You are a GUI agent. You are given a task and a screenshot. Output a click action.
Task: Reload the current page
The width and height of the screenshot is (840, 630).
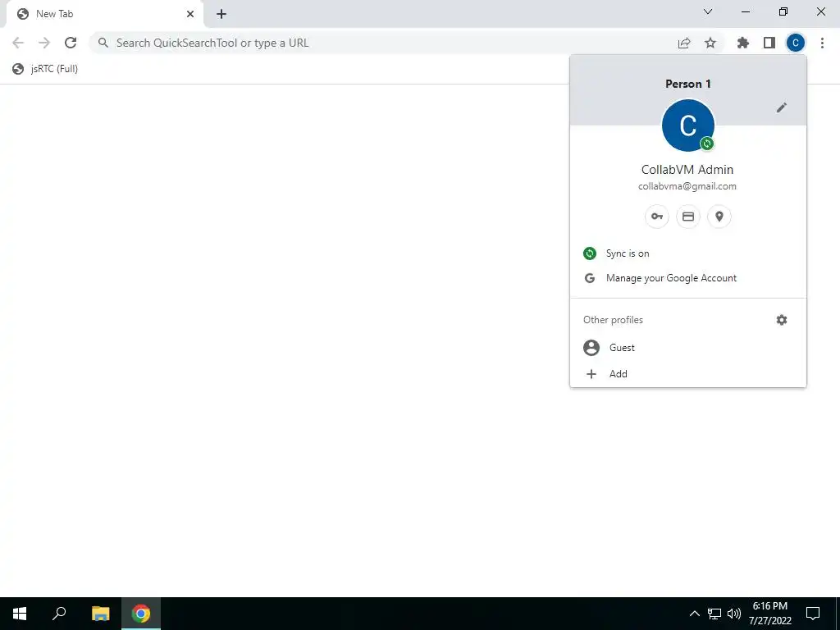point(71,43)
